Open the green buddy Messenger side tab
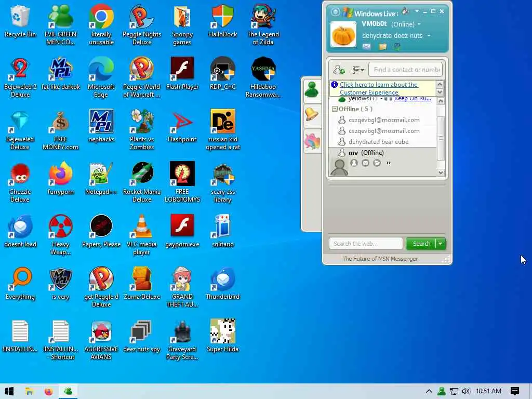 pos(312,90)
